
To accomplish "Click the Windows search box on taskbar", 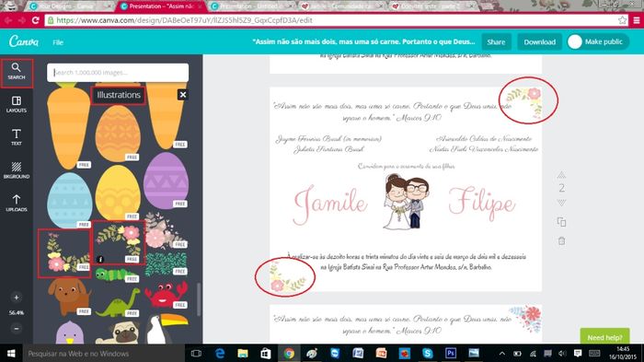I will [103, 354].
